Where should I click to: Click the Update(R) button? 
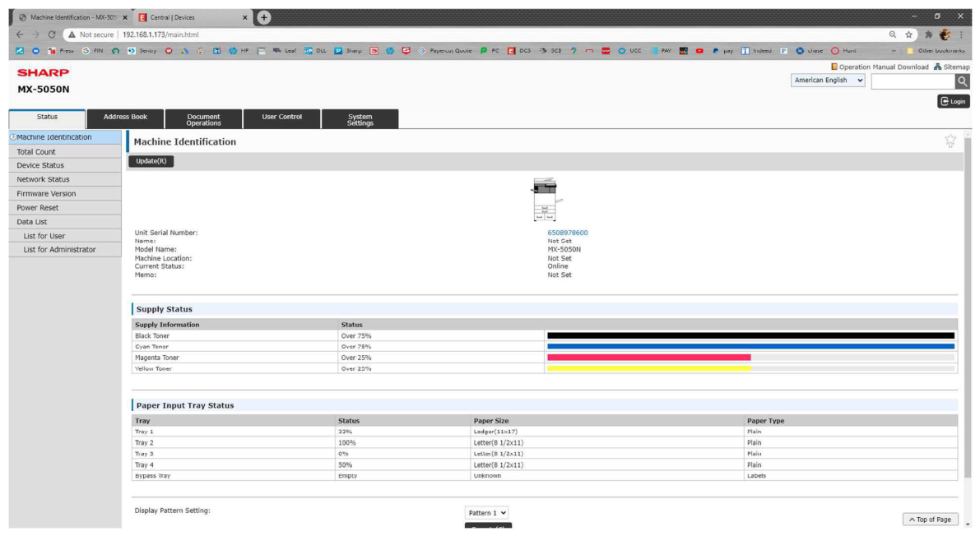pos(151,161)
